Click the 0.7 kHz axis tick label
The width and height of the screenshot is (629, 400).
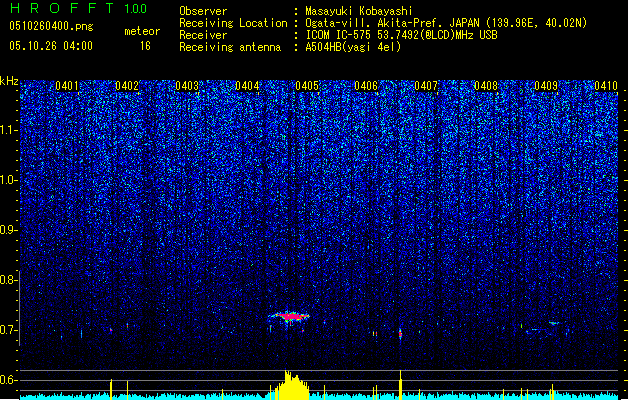9,330
